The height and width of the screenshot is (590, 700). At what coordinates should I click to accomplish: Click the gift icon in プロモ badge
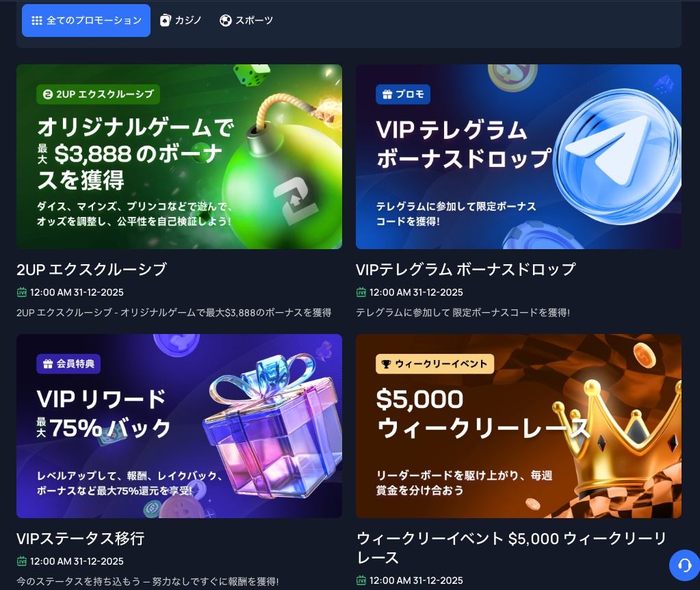tap(387, 94)
